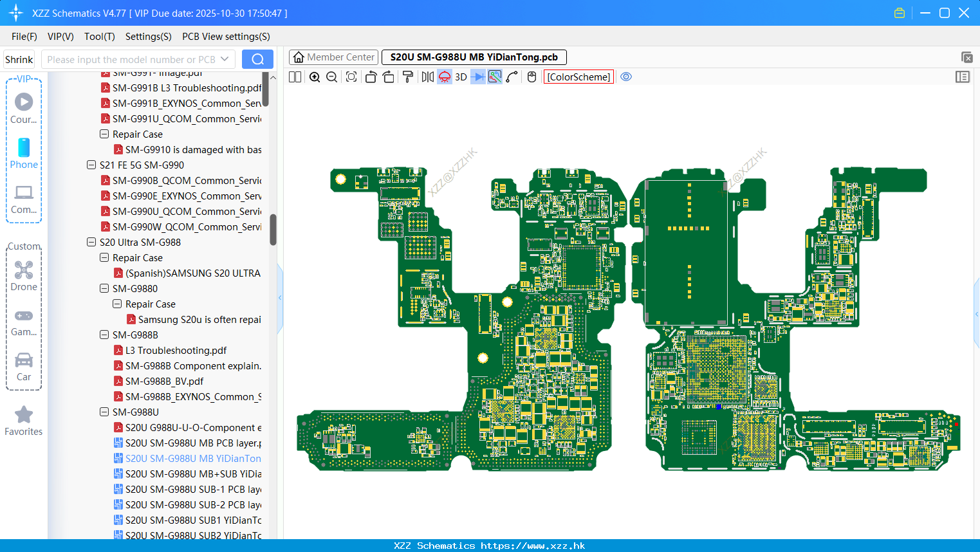Collapse the left panel via splitter arrow

pos(280,297)
